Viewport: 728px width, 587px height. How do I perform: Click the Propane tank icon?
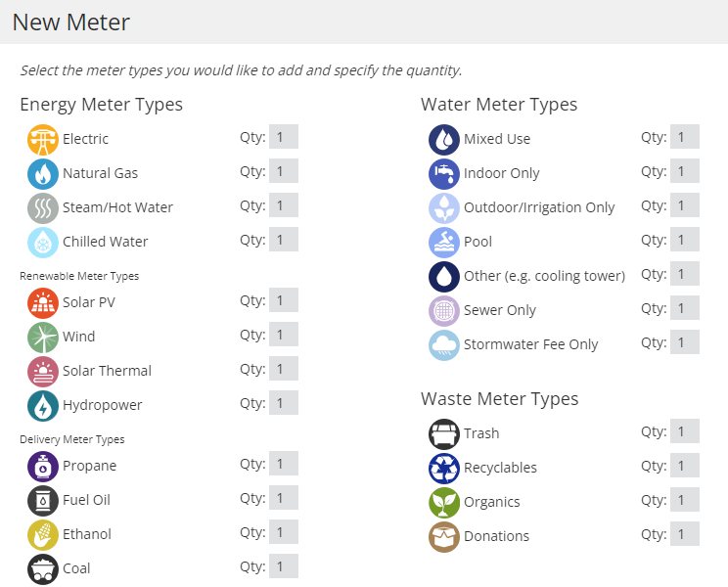tap(43, 466)
